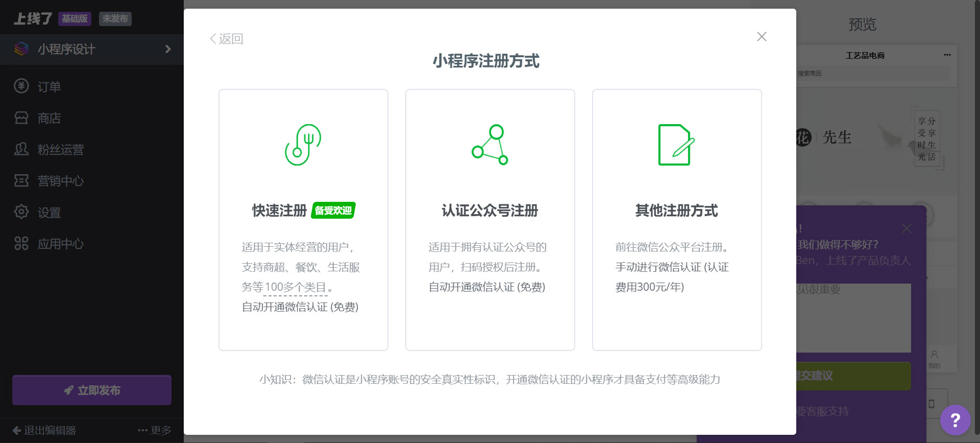The image size is (980, 443).
Task: Click the 小知识 tip text at dialog bottom
Action: (x=490, y=380)
